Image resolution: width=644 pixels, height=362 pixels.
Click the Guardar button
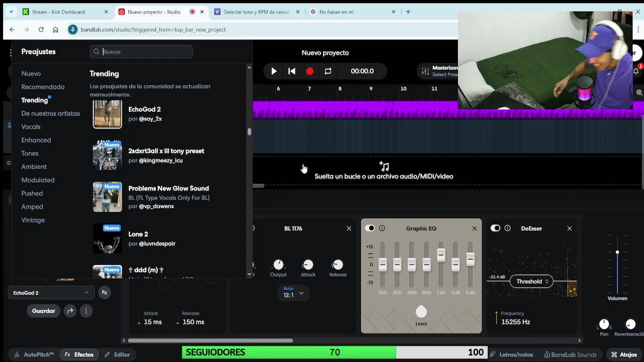pyautogui.click(x=44, y=311)
